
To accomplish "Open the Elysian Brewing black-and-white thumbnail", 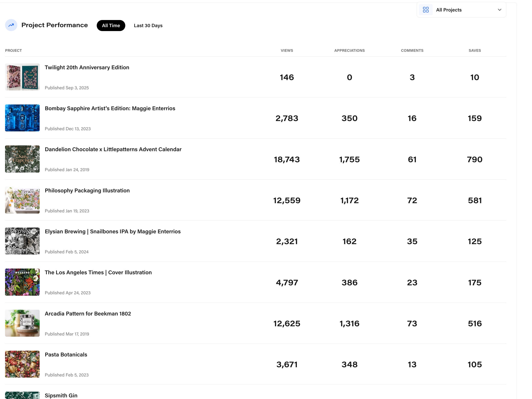I will 22,241.
